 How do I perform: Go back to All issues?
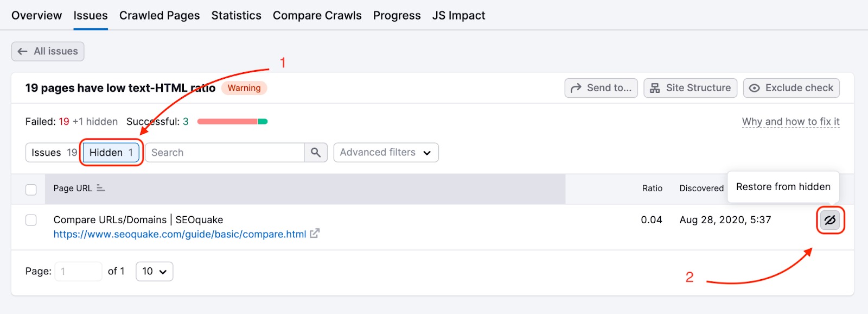48,52
